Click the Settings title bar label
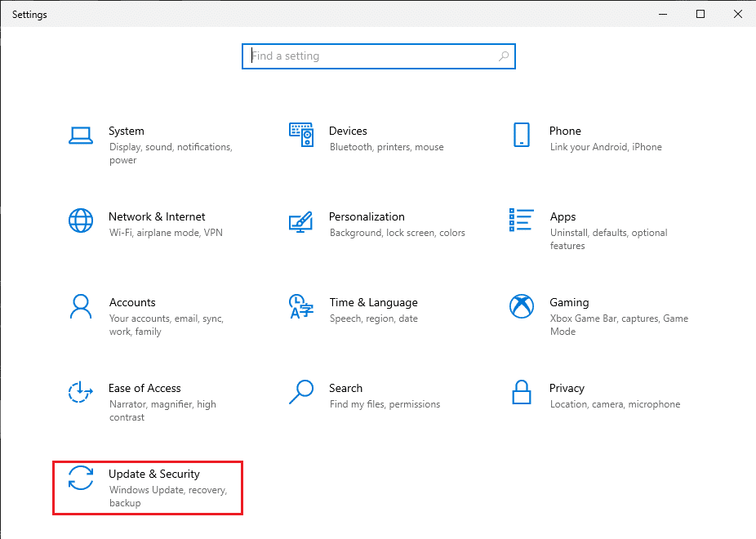The width and height of the screenshot is (756, 539). click(29, 14)
